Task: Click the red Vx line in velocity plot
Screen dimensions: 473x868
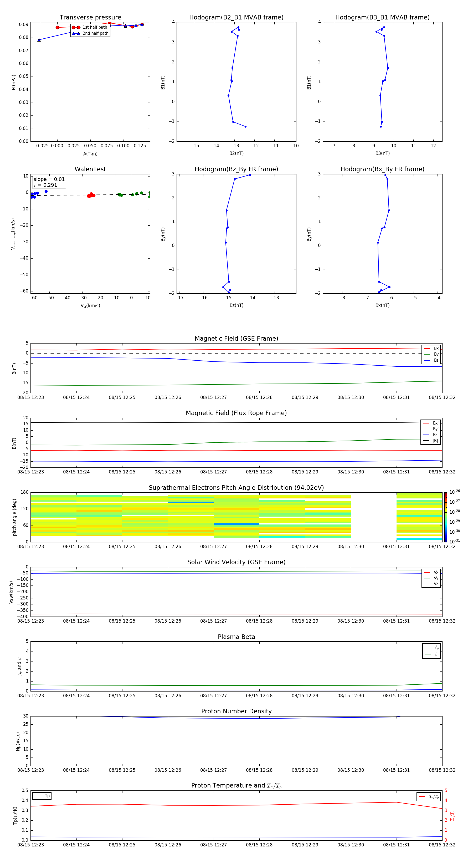Action: pos(236,614)
